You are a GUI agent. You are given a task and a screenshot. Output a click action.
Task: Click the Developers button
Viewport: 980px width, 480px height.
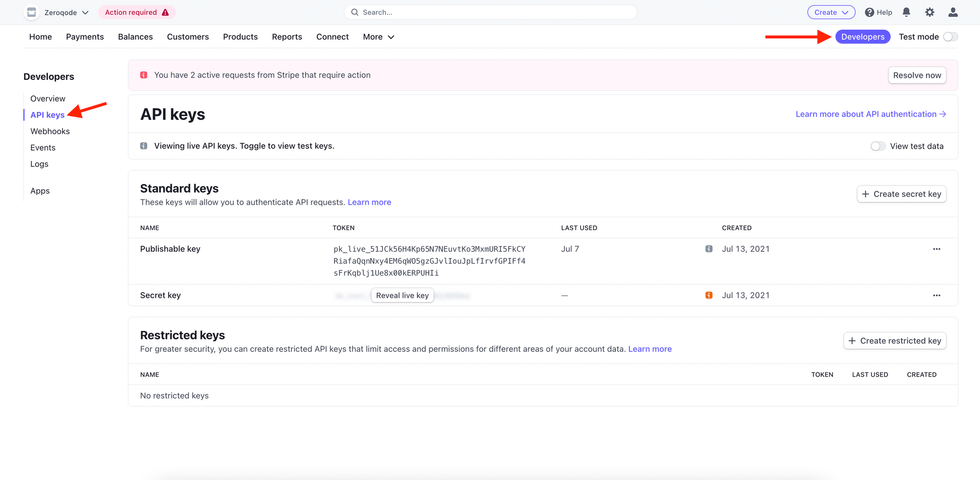click(863, 37)
